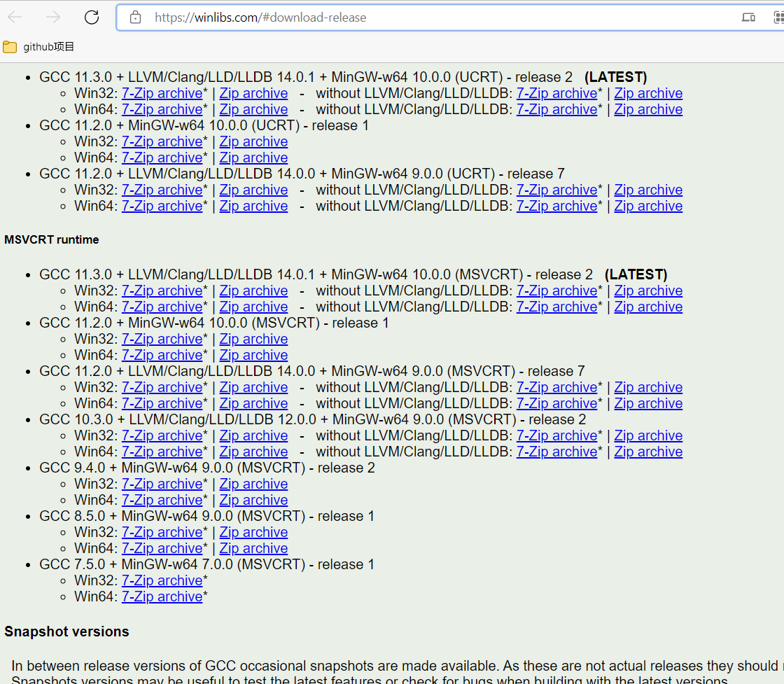Get MSVCRT GCC 11.3.0 Win32 Zip without LLVM
The height and width of the screenshot is (684, 784).
click(x=648, y=291)
